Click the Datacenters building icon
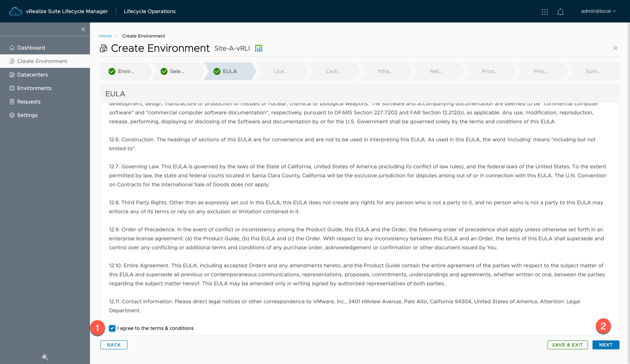The height and width of the screenshot is (364, 630). [12, 74]
